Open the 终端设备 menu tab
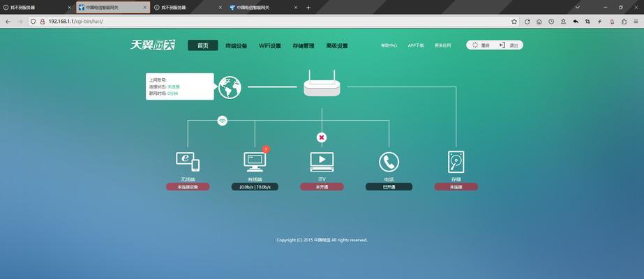Viewport: 644px width, 279px height. (x=236, y=46)
